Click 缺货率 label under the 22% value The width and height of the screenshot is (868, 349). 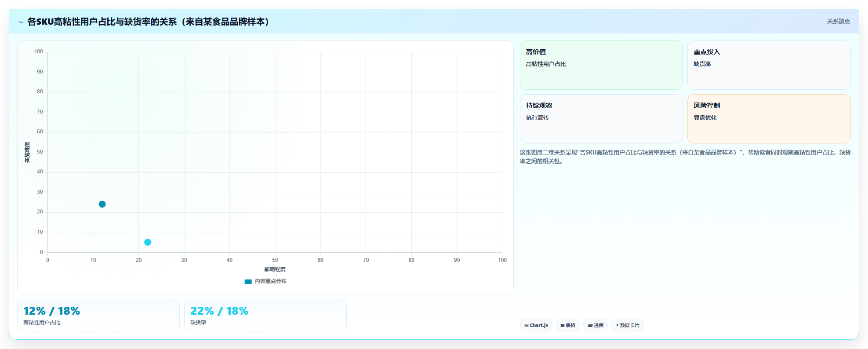[198, 323]
